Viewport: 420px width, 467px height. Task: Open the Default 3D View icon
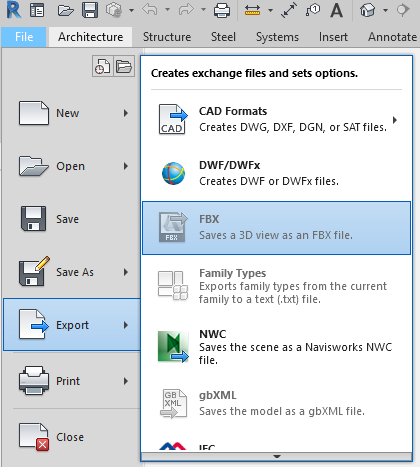(x=367, y=10)
